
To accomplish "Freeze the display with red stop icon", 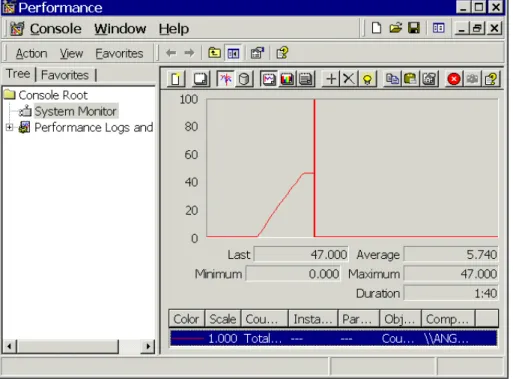I will click(454, 79).
